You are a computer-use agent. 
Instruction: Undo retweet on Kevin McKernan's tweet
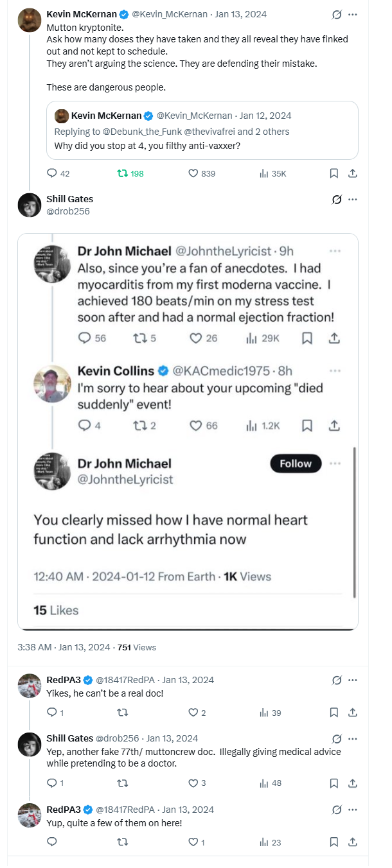point(121,173)
